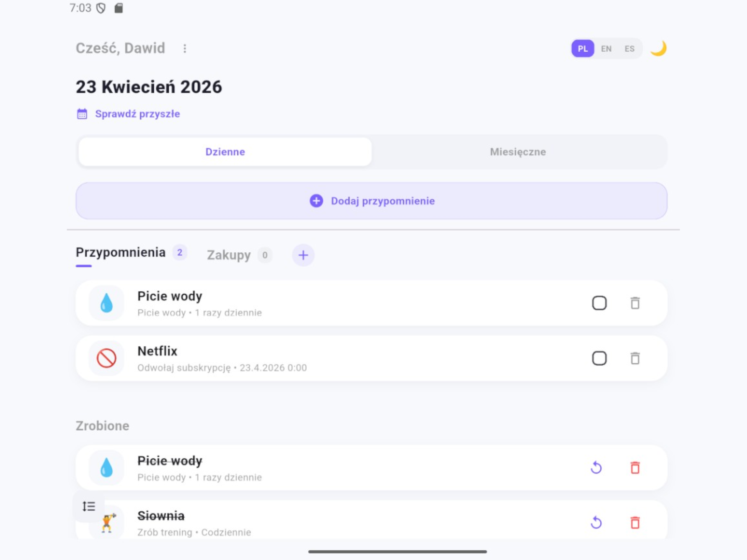Switch to the Miesięczne tab

pos(518,152)
